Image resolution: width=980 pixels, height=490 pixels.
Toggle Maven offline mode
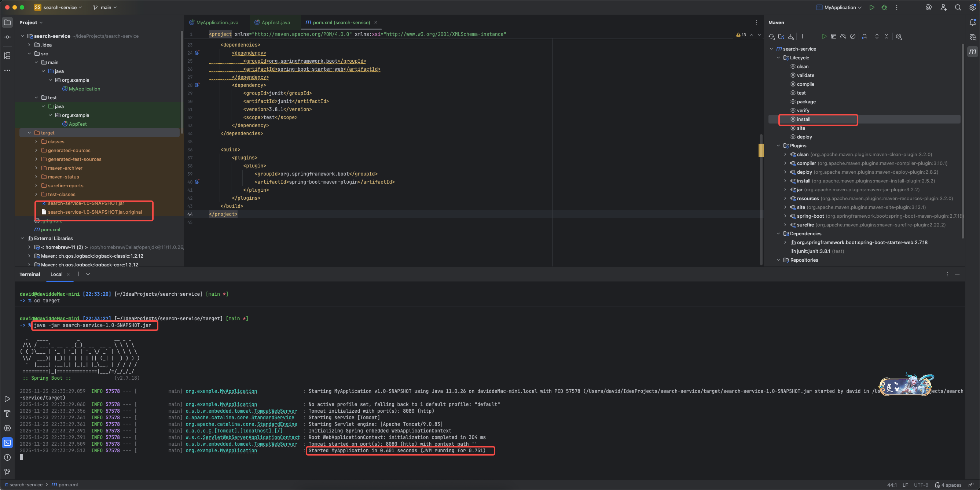843,36
